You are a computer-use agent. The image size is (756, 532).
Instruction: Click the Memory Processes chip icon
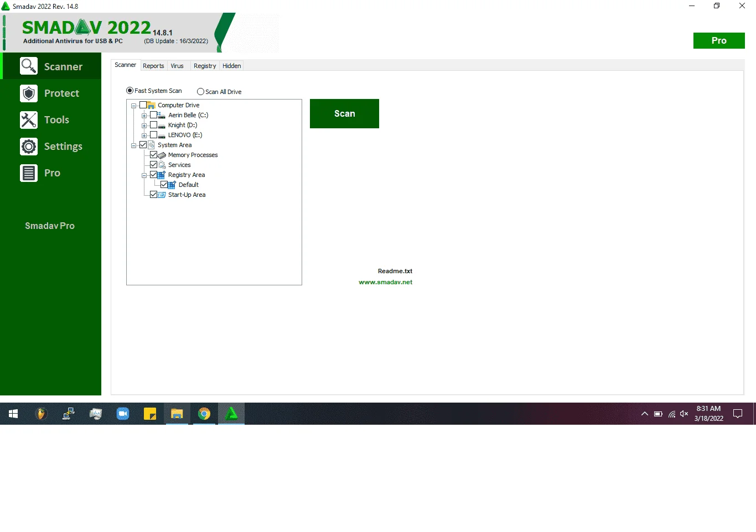click(x=162, y=155)
